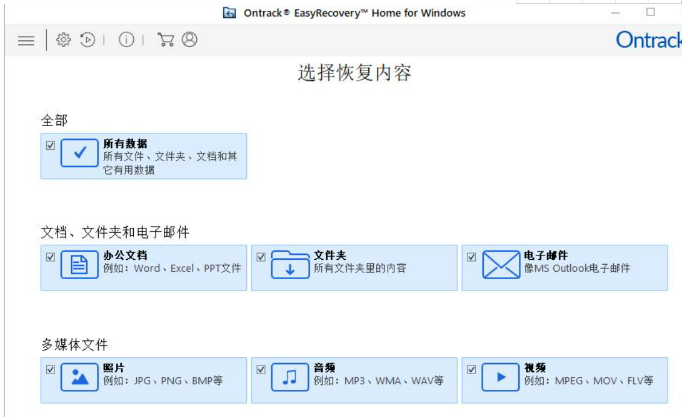
Task: Toggle the 照片 checkbox
Action: click(50, 370)
